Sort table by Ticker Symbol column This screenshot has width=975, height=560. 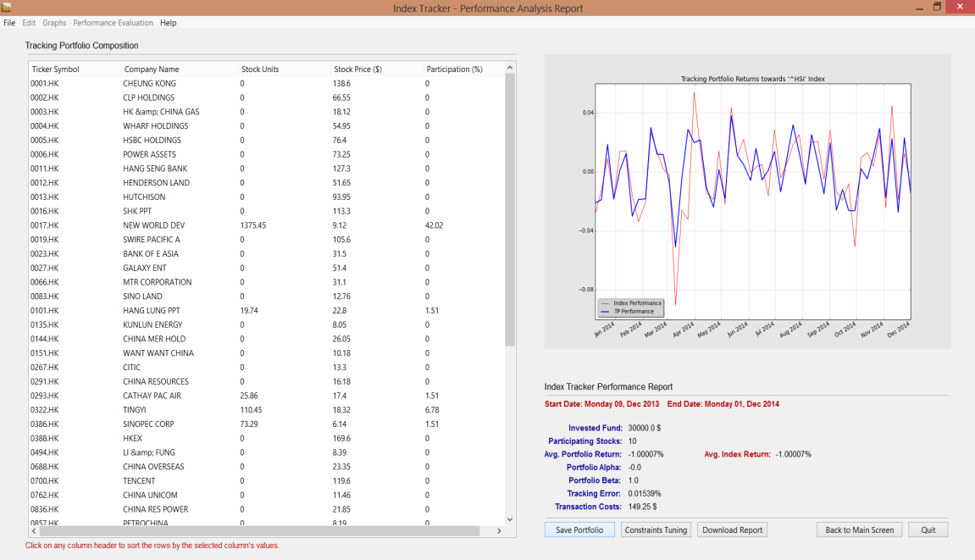(x=75, y=69)
